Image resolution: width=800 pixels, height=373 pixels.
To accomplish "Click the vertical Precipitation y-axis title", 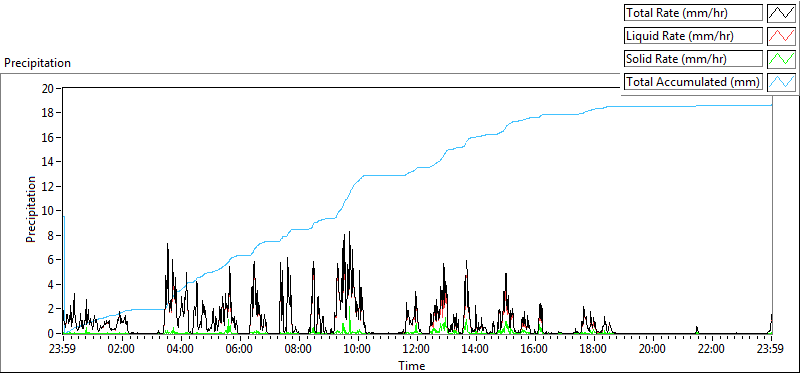I will [31, 209].
